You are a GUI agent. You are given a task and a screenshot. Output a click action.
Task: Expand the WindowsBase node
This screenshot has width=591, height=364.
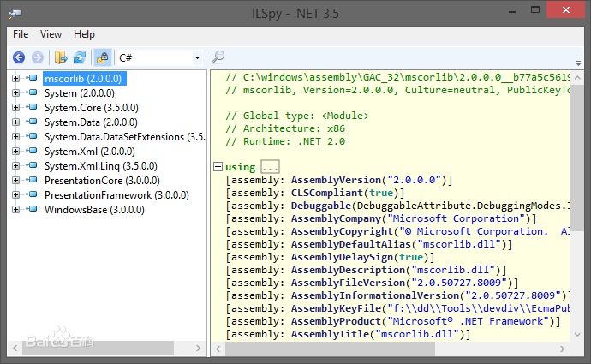tap(15, 210)
